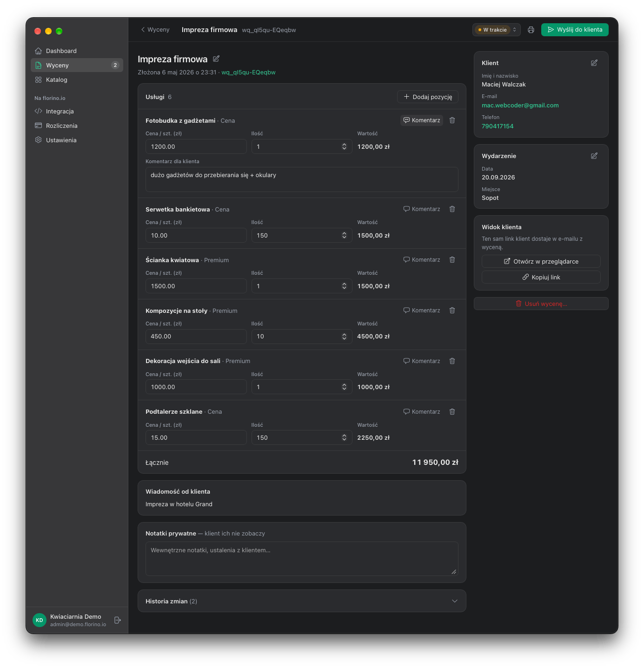
Task: Click Otwórz w przeglądarce button
Action: pos(541,261)
